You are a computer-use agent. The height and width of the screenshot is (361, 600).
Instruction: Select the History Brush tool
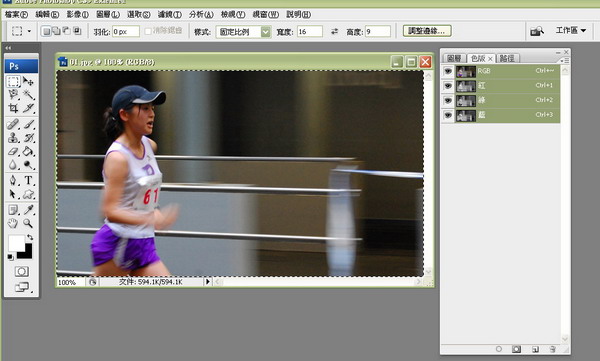point(28,137)
